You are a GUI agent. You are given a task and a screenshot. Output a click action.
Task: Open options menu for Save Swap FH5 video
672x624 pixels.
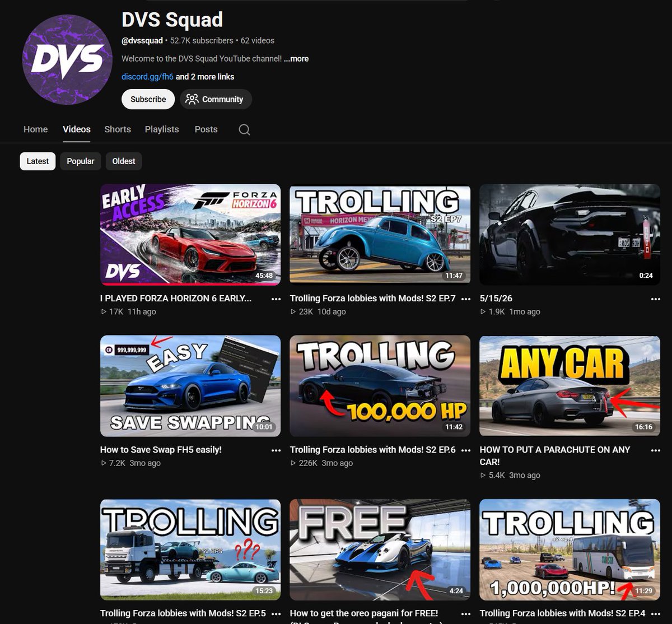(x=276, y=450)
